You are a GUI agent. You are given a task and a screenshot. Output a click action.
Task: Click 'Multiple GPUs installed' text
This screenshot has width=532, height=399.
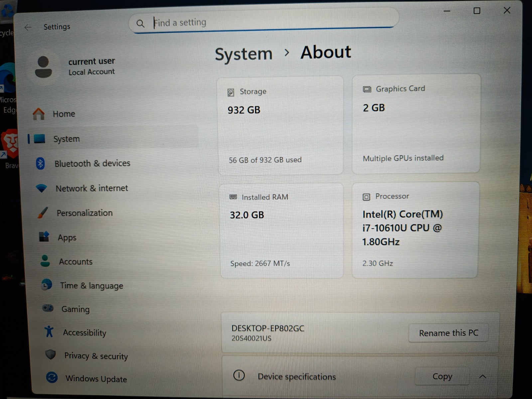(x=403, y=158)
